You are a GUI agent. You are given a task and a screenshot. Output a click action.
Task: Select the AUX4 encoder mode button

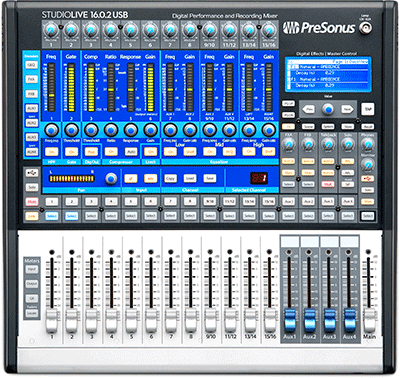pos(32,152)
